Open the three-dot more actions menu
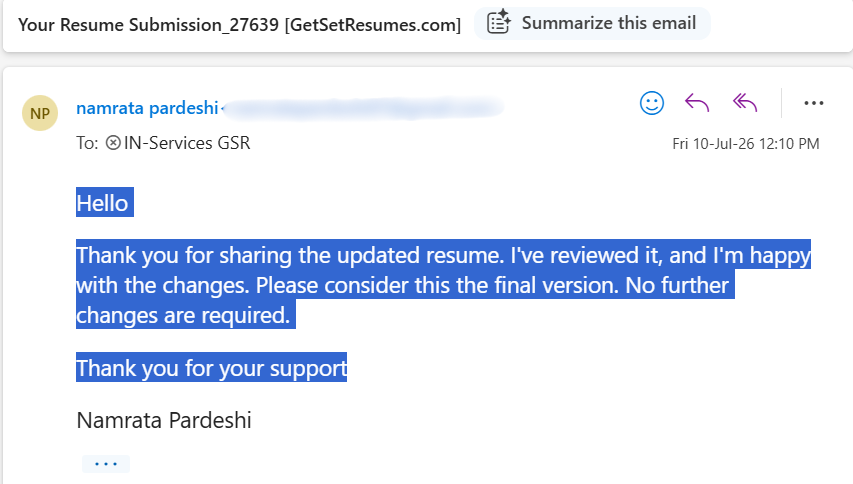The width and height of the screenshot is (853, 484). point(813,103)
